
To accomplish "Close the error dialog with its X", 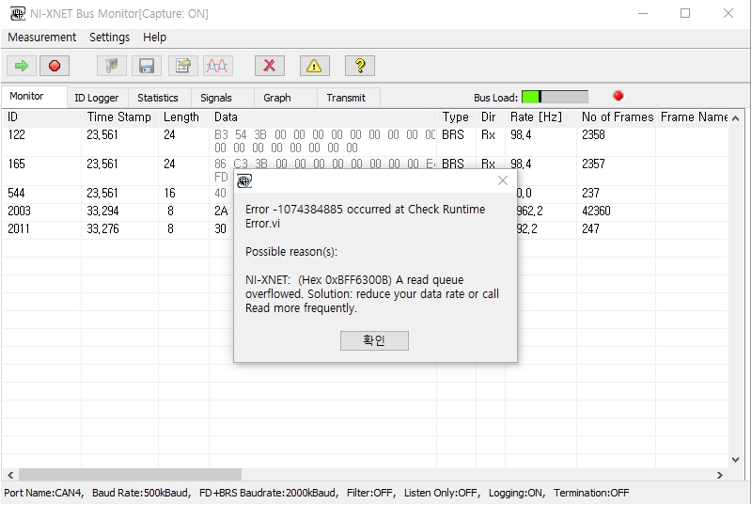I will 503,180.
